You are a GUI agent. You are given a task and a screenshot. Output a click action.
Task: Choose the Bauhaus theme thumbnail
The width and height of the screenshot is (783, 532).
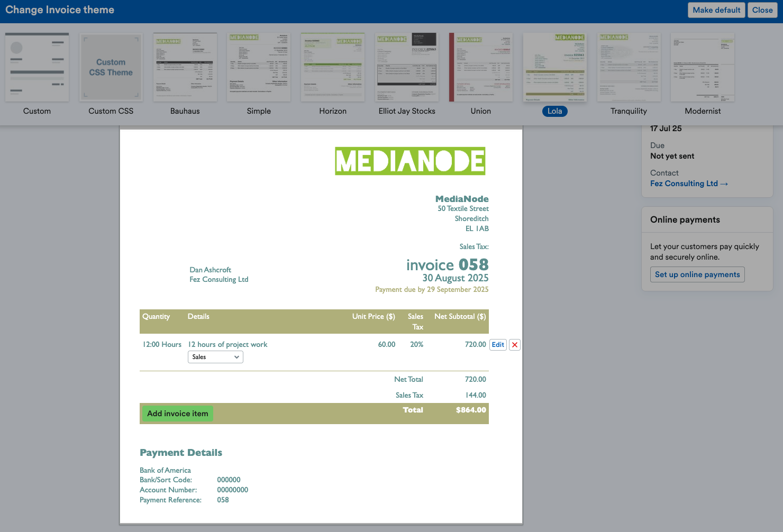coord(185,67)
